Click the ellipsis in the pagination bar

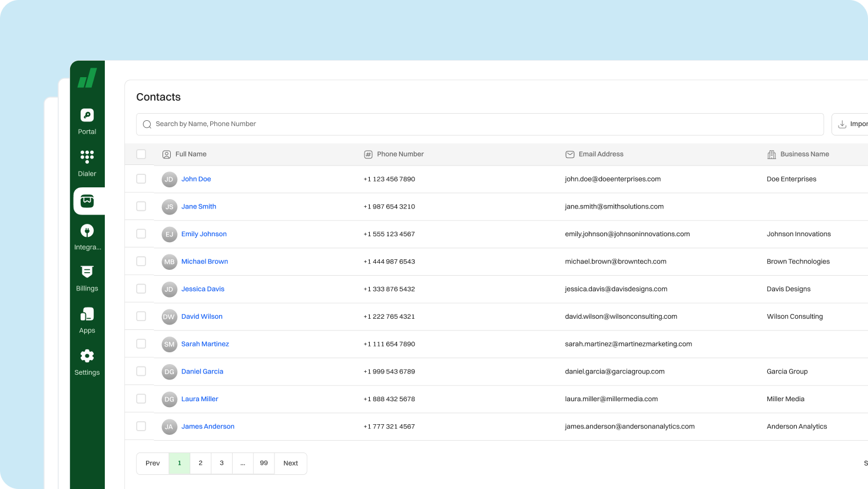(243, 463)
